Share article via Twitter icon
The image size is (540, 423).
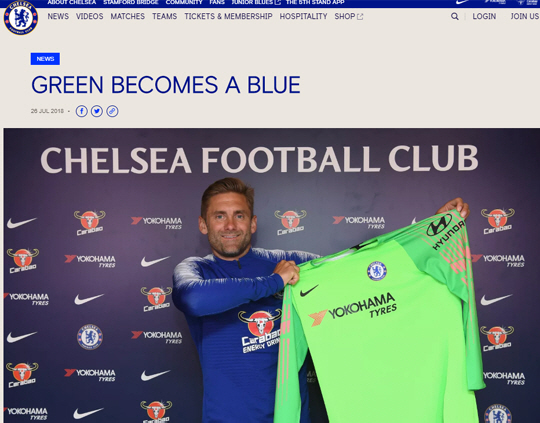pyautogui.click(x=97, y=111)
